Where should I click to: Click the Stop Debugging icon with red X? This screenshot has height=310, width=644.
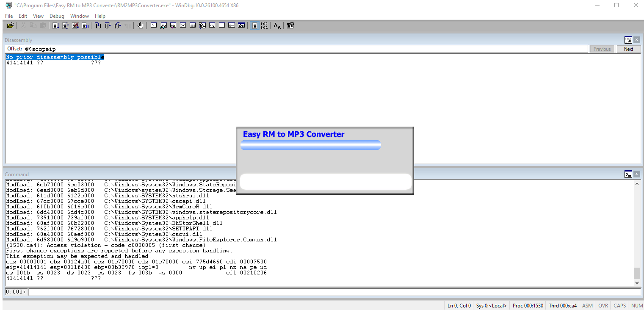pyautogui.click(x=75, y=26)
